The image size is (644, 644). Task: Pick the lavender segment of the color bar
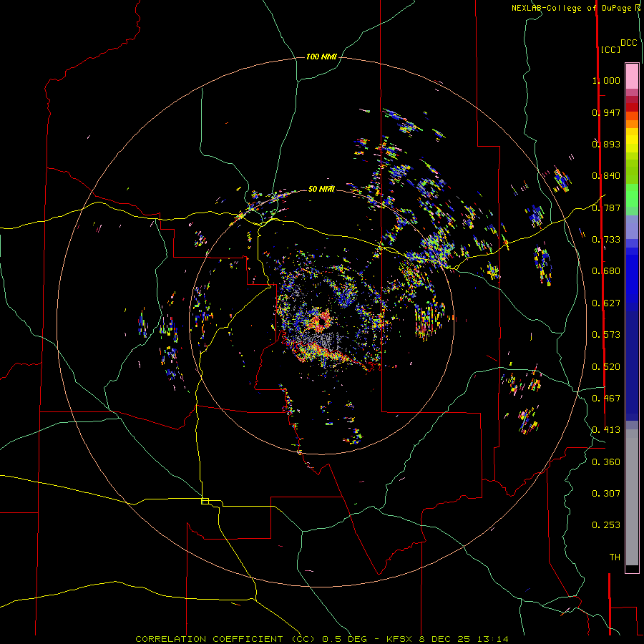click(x=632, y=227)
